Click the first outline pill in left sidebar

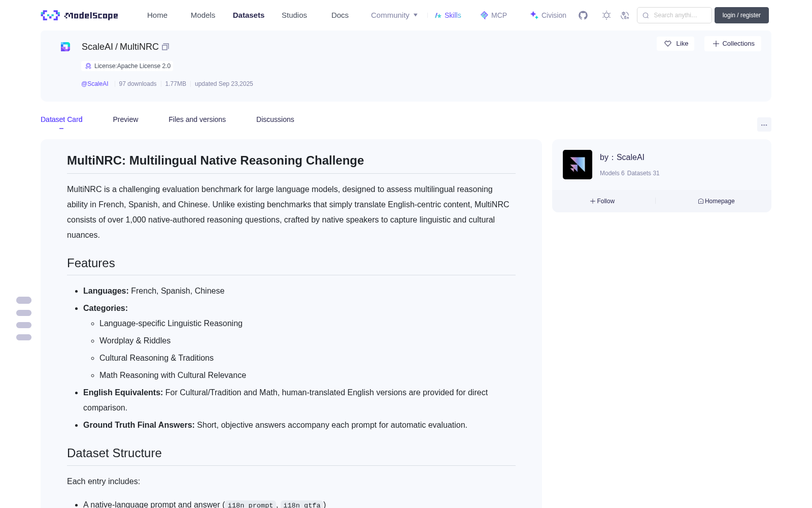coord(24,300)
